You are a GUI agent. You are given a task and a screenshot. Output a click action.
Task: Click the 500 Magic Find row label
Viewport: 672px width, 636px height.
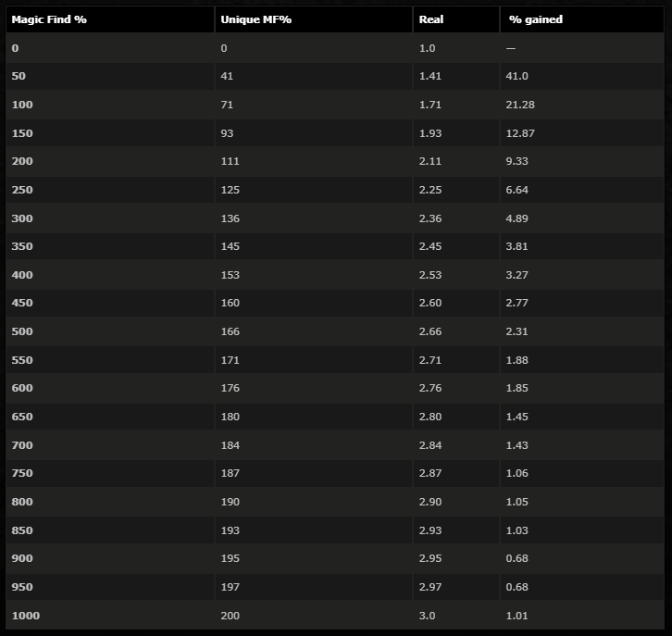(x=22, y=331)
